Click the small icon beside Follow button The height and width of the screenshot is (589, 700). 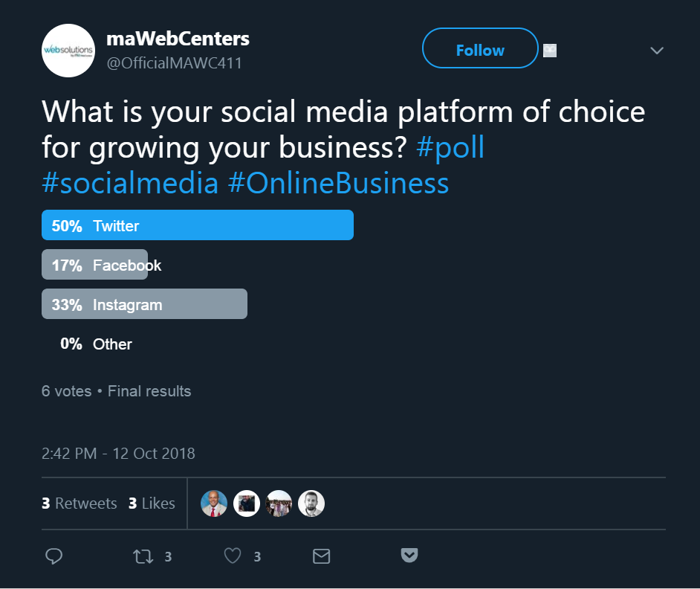click(x=550, y=50)
